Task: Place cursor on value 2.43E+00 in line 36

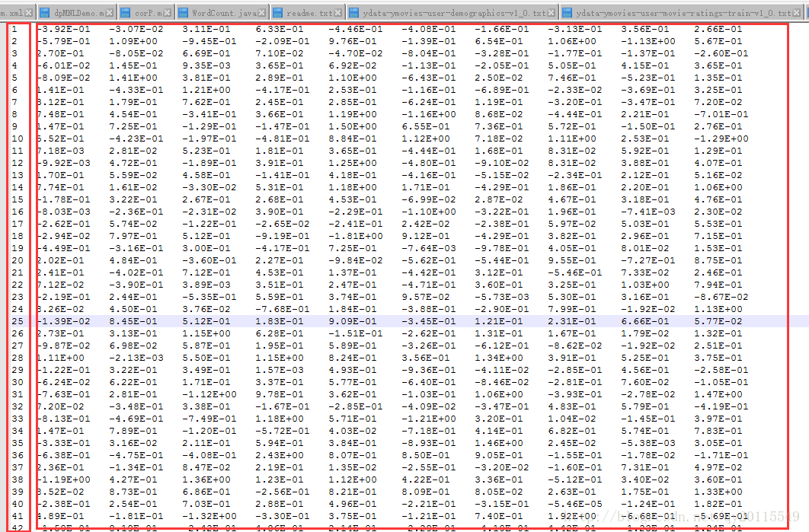Action: [280, 455]
